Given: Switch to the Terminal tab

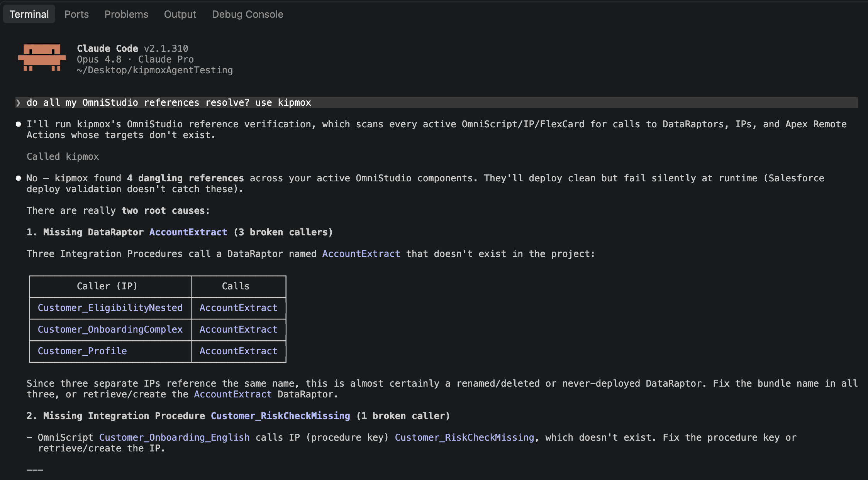Looking at the screenshot, I should point(29,14).
